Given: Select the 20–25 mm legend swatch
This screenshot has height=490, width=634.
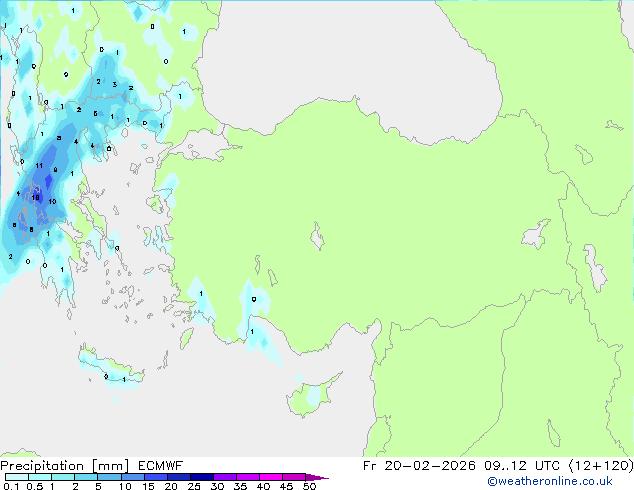Looking at the screenshot, I should (179, 477).
